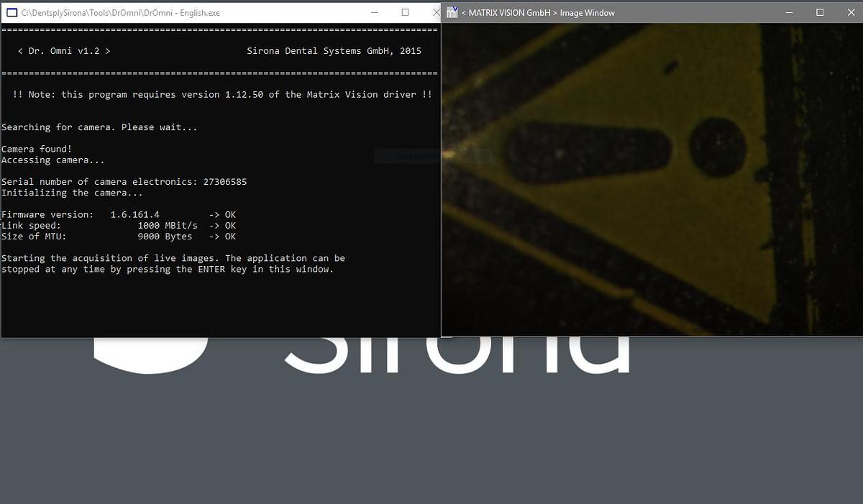Minimize the Matrix Vision Image Window

[789, 12]
